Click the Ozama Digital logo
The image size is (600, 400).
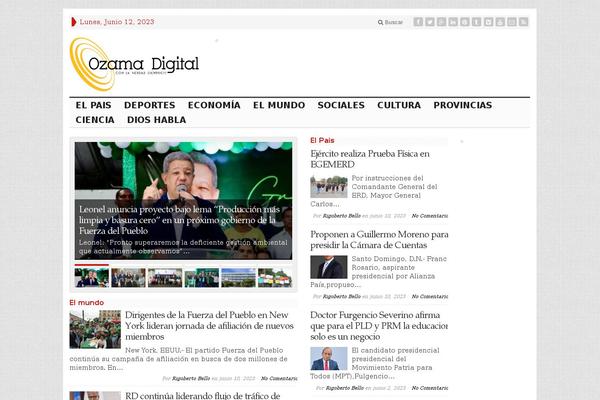click(x=134, y=64)
